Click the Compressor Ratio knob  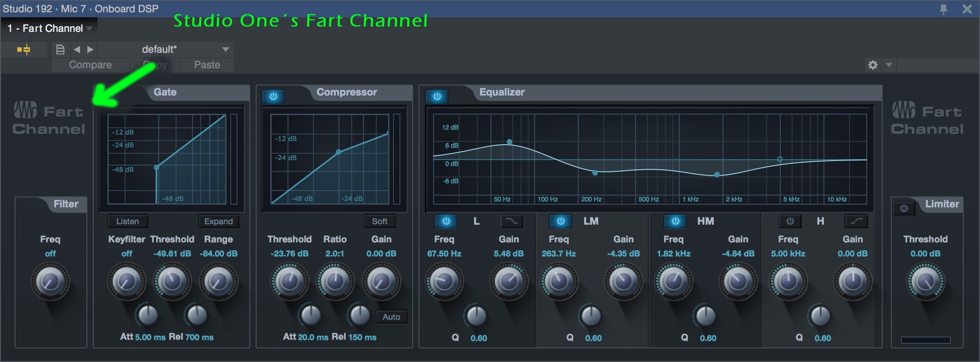[335, 282]
